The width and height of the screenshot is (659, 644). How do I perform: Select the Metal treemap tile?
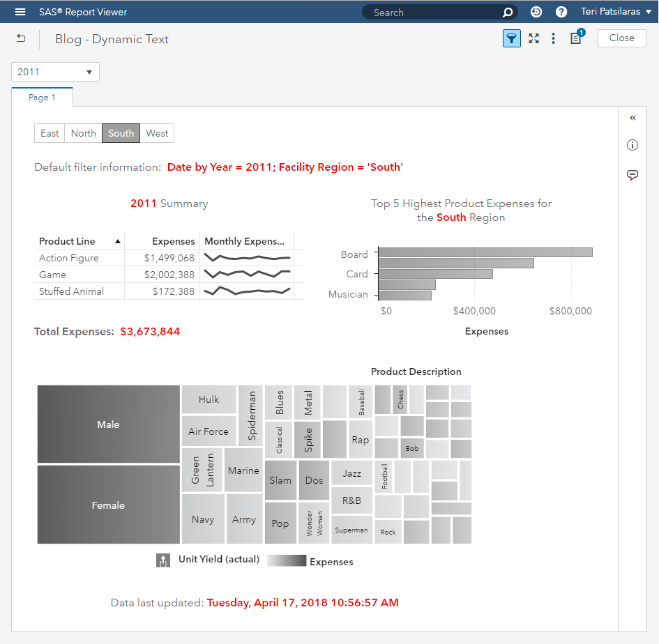[x=308, y=402]
